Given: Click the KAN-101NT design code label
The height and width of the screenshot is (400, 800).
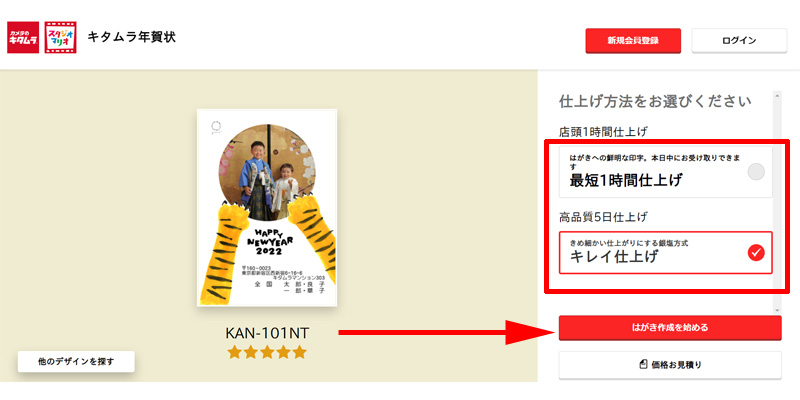Looking at the screenshot, I should [267, 333].
